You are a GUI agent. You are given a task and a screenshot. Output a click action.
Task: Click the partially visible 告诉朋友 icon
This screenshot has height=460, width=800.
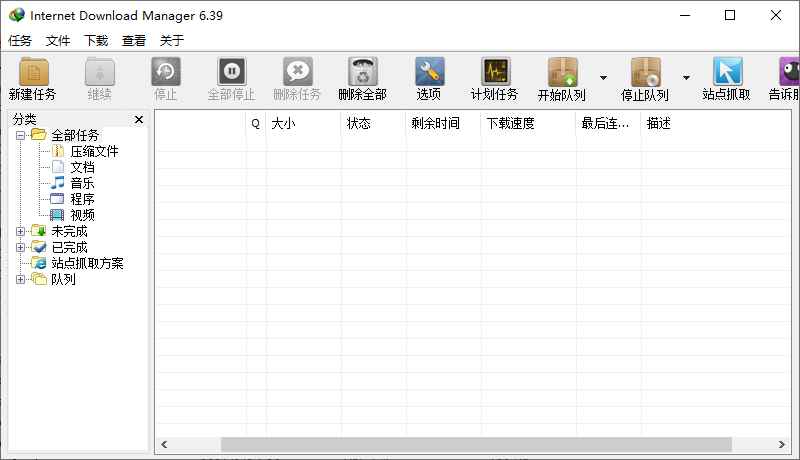[x=789, y=72]
